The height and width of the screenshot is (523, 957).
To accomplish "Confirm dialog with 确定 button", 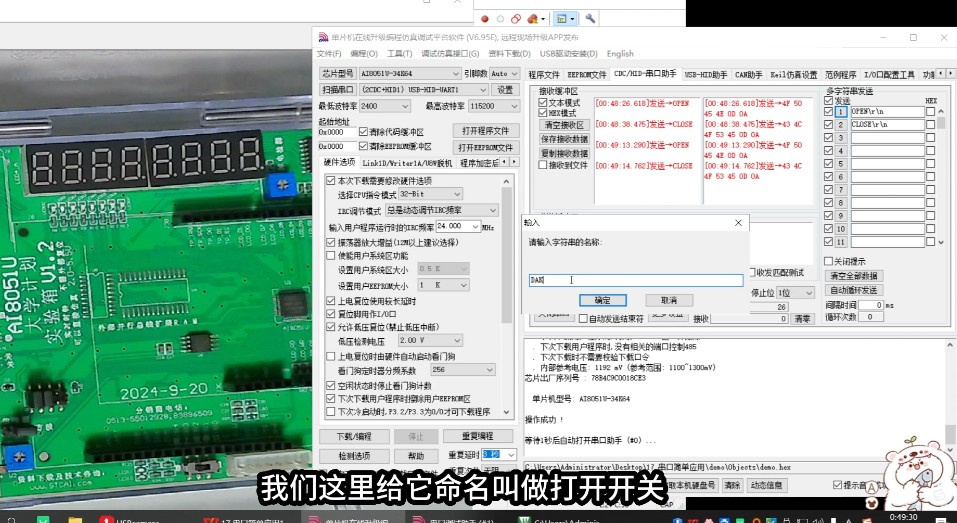I will (x=602, y=300).
